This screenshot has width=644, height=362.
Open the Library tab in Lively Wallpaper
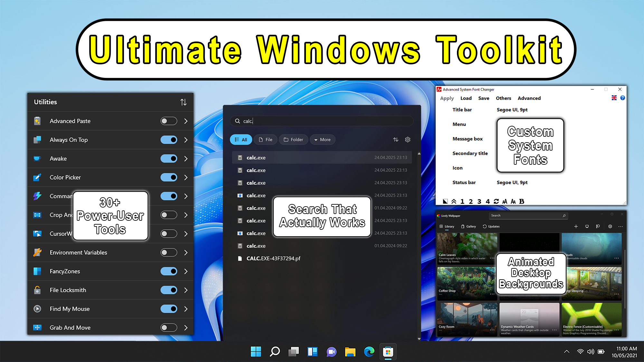coord(447,227)
